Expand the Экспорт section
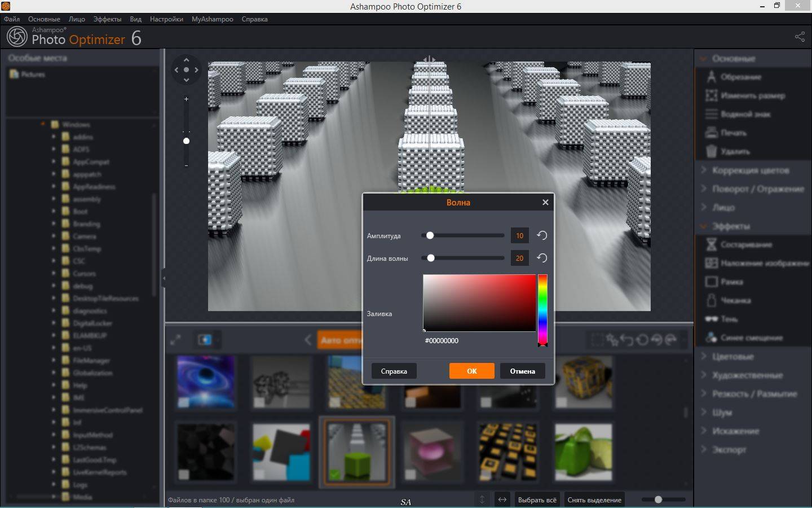The height and width of the screenshot is (508, 812). tap(704, 449)
